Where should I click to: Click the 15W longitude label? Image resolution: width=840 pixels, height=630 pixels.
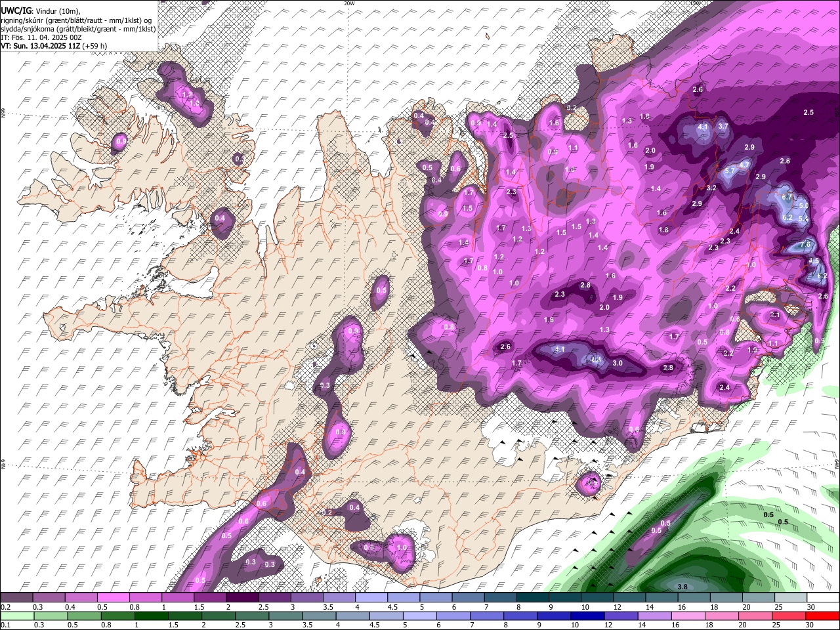(x=695, y=3)
